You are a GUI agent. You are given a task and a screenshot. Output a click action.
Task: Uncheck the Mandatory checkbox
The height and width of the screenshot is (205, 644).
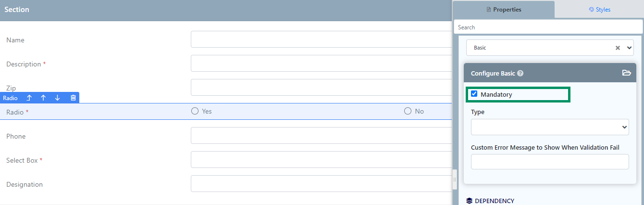coord(474,94)
